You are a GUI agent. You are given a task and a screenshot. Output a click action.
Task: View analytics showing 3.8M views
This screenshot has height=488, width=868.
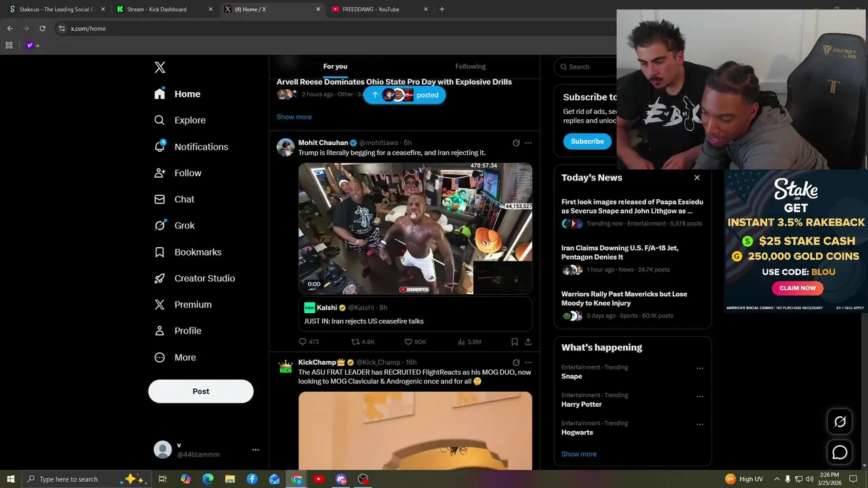[469, 342]
